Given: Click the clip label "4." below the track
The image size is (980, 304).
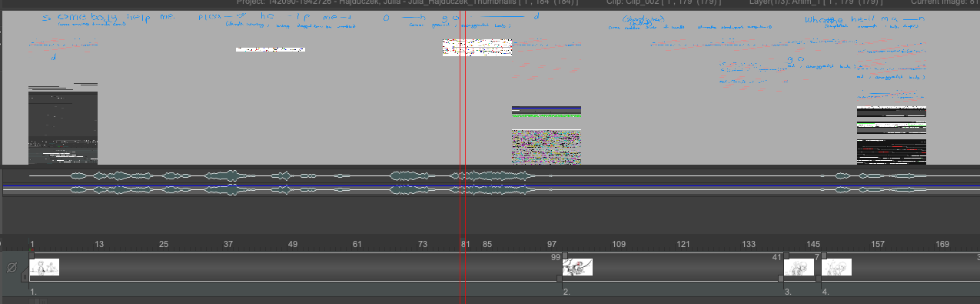Looking at the screenshot, I should tap(826, 292).
